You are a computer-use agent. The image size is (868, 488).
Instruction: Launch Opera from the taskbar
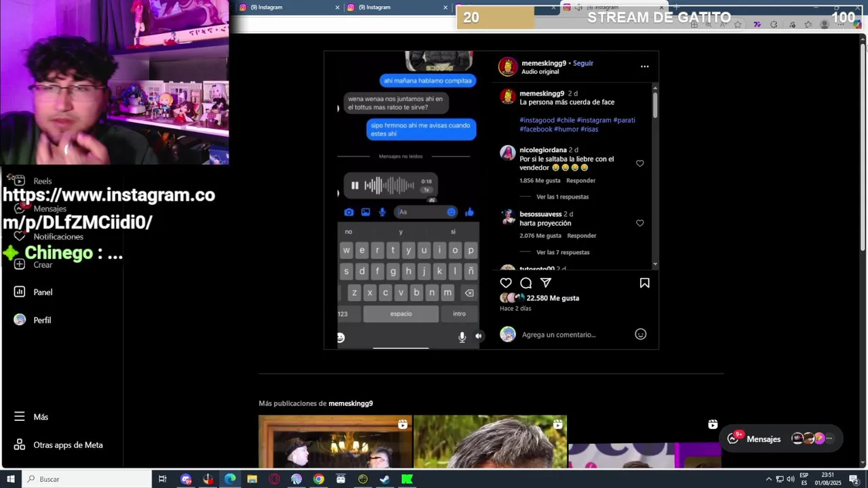(274, 479)
